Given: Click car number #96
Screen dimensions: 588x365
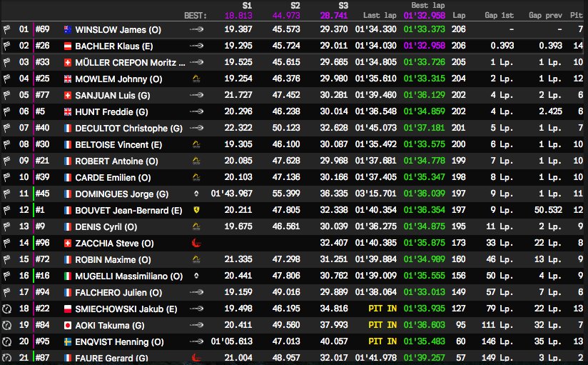Looking at the screenshot, I should (x=42, y=243).
